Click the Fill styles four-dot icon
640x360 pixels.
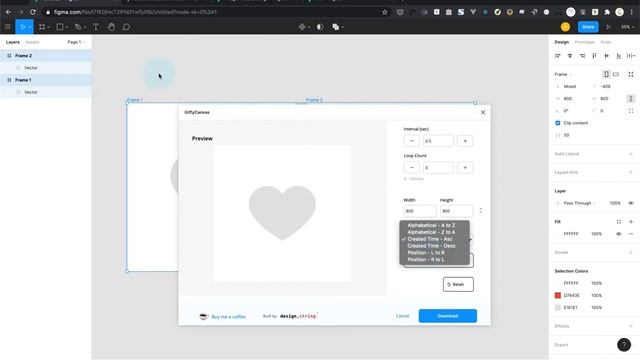point(618,222)
